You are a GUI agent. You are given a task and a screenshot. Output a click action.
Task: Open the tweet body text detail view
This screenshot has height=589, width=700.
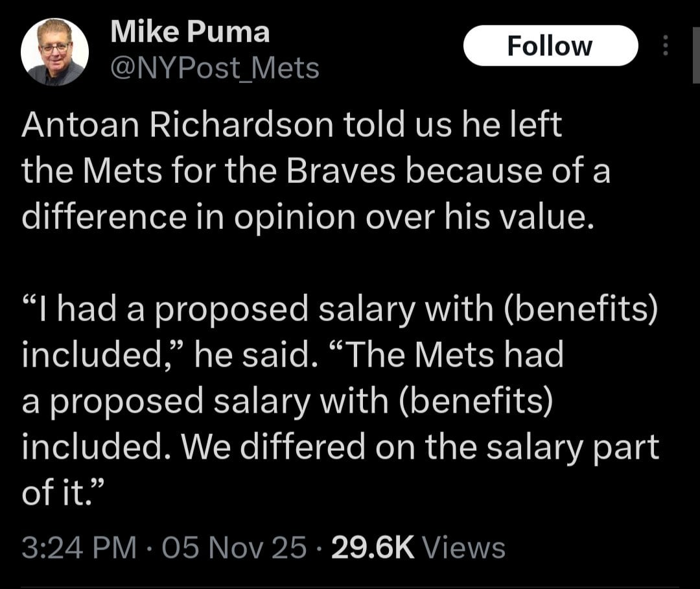(x=311, y=169)
